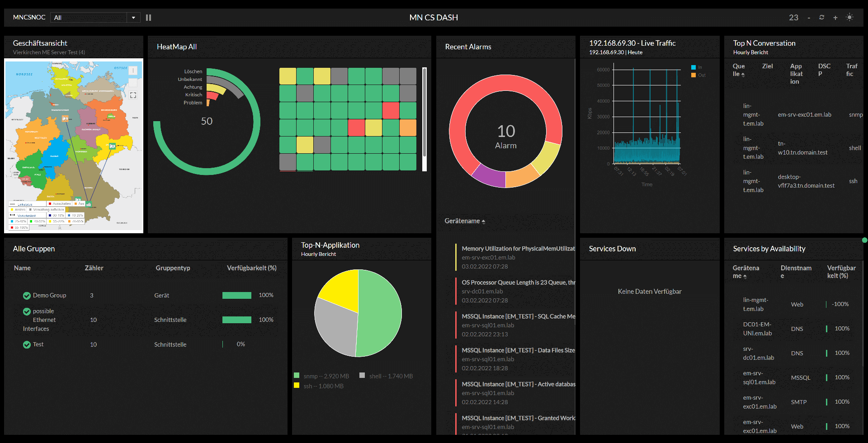The height and width of the screenshot is (443, 868).
Task: Toggle the Out series in traffic legend
Action: pyautogui.click(x=698, y=75)
